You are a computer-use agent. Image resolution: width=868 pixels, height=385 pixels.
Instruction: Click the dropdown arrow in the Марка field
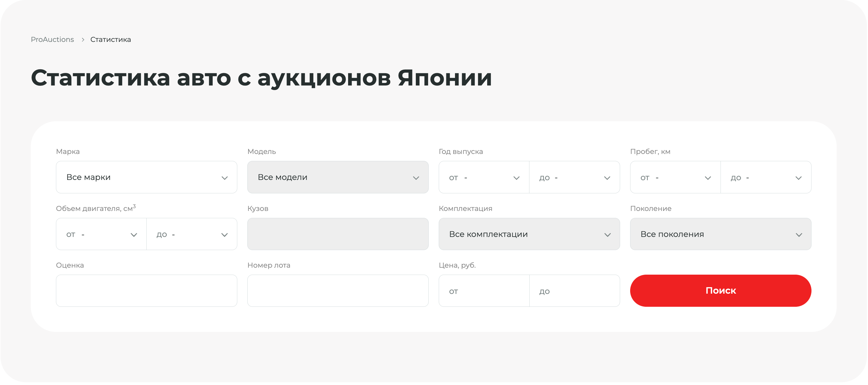point(225,177)
